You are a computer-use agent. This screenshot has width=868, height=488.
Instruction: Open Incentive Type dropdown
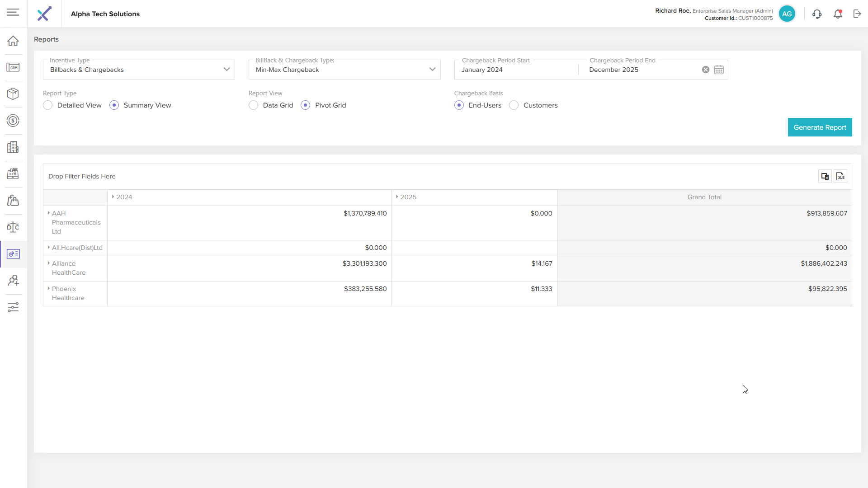(139, 70)
